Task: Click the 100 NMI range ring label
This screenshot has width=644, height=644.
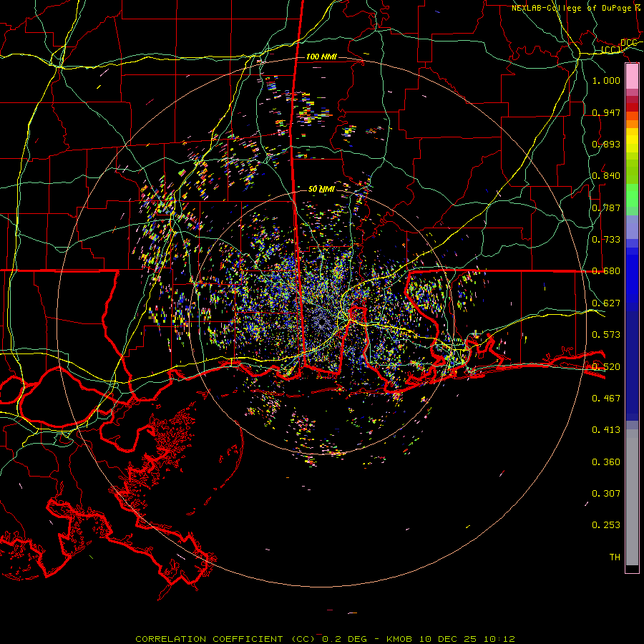Action: click(x=321, y=57)
